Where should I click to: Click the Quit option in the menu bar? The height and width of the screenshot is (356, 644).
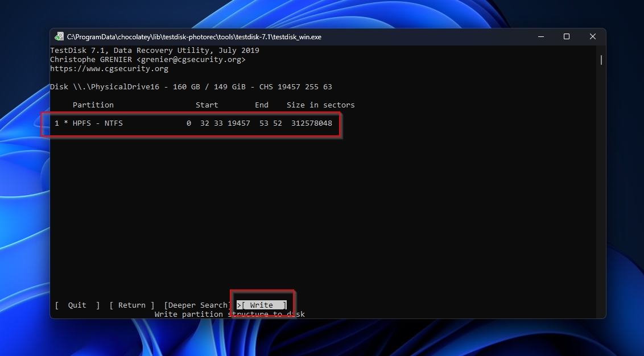click(76, 305)
